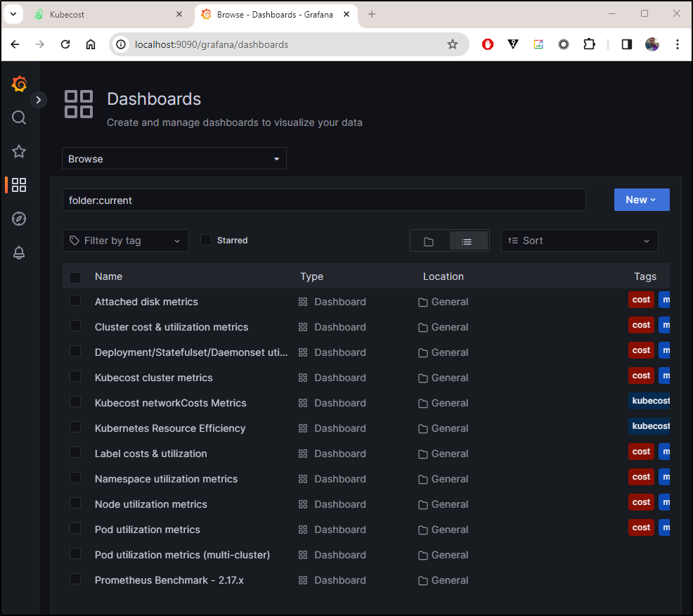Open the tab search dropdown arrow

coord(13,14)
